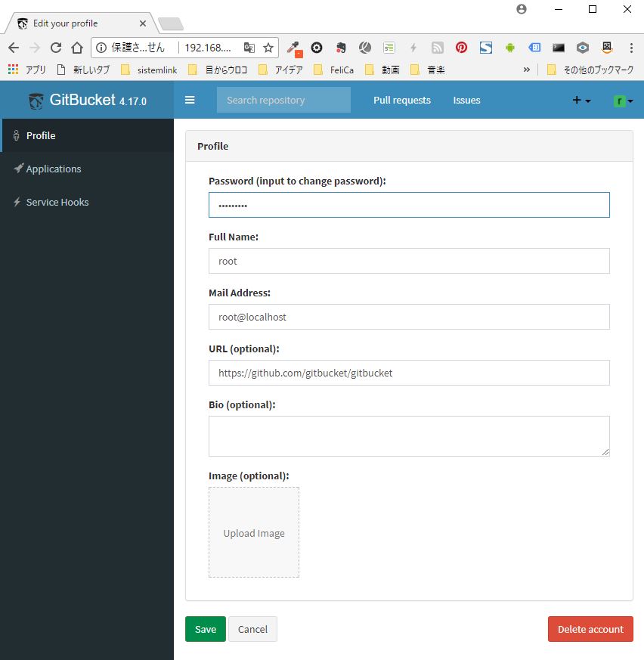Click the site info icon in address bar
Viewport: 644px width, 660px height.
tap(101, 48)
